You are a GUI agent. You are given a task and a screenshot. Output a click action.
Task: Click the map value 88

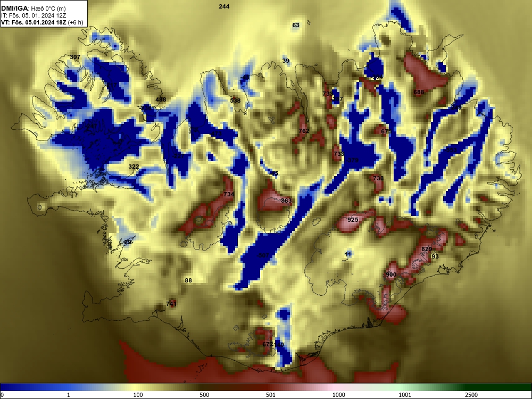(188, 280)
